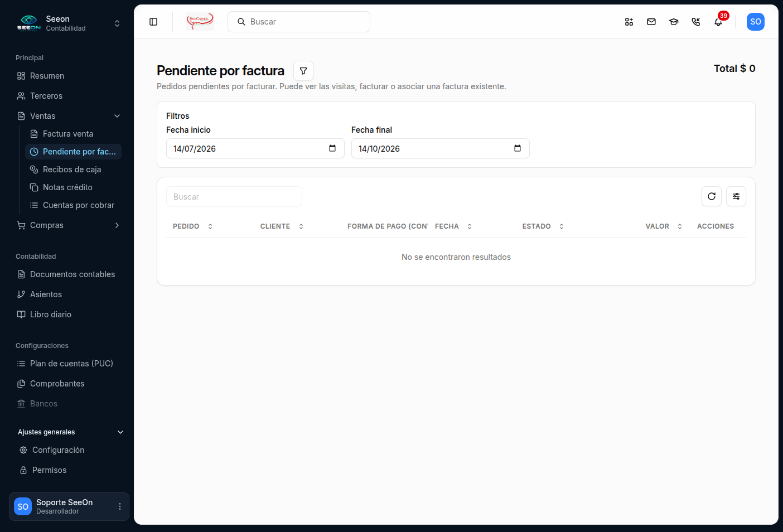
Task: Go to Resumen in sidebar
Action: 69,76
